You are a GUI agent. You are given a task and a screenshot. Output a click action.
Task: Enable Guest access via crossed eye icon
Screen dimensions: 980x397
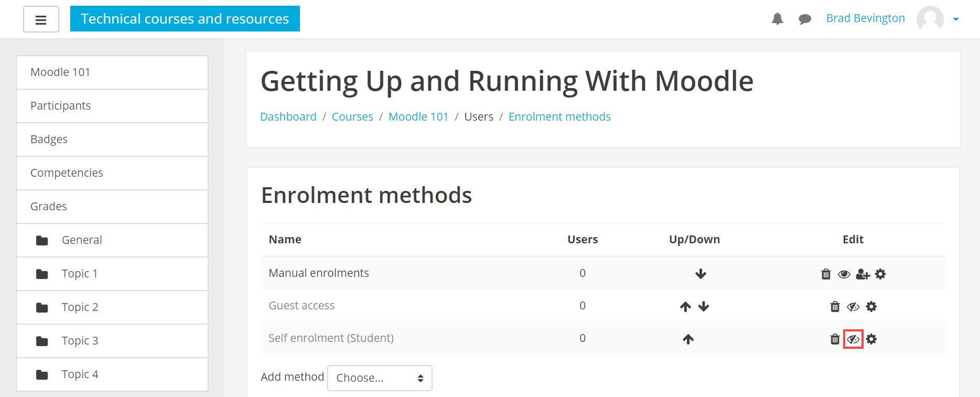click(853, 307)
